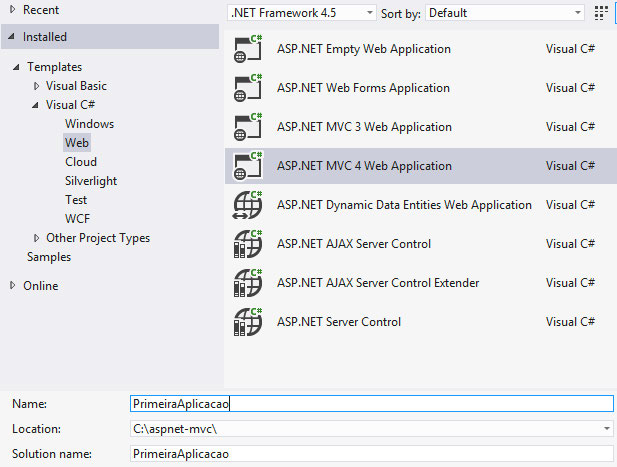Click the ASP.NET MVC 4 Web Application icon
This screenshot has width=617, height=467.
point(248,166)
